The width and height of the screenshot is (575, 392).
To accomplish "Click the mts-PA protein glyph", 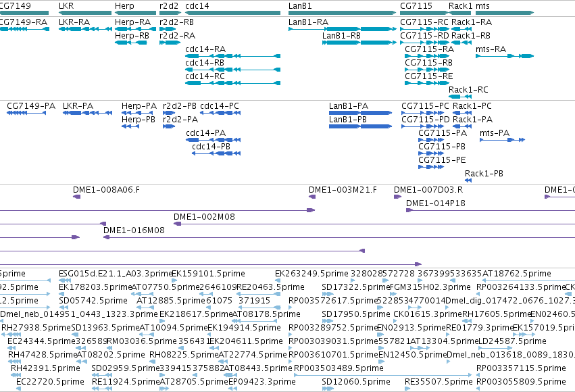I will pyautogui.click(x=503, y=140).
